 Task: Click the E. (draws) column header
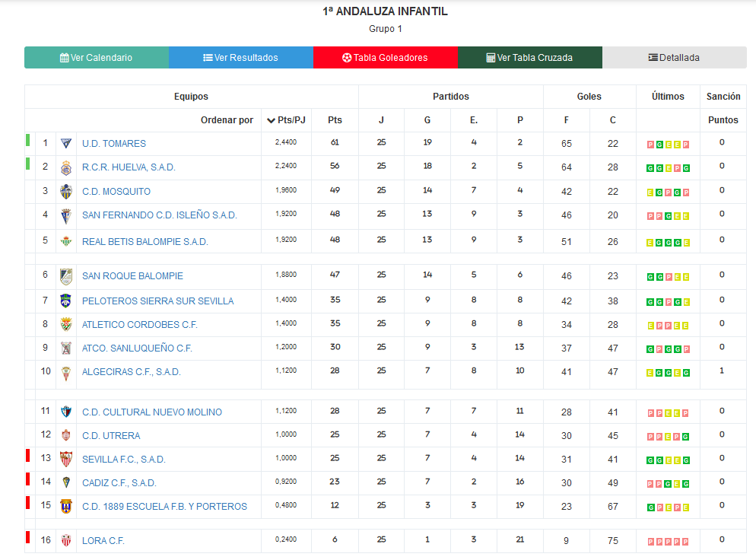coord(474,120)
